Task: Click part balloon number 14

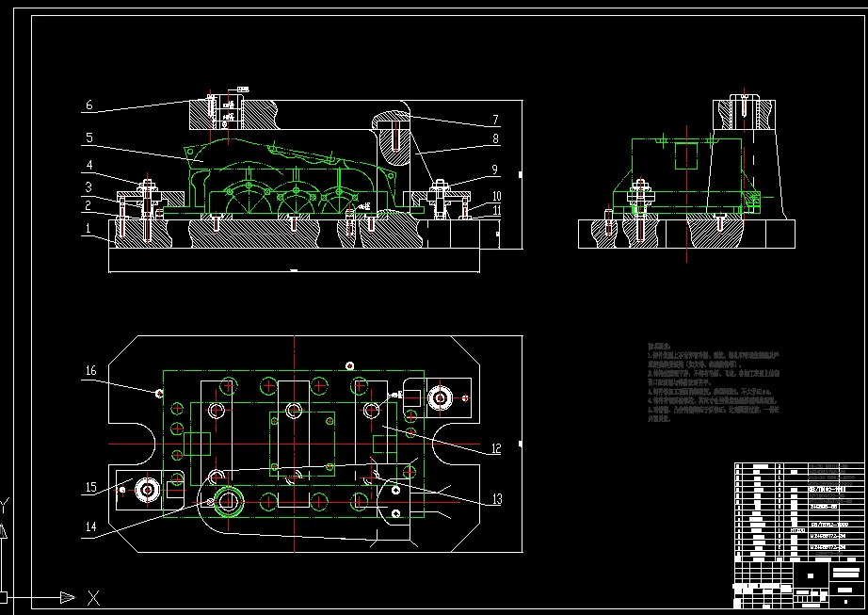Action: coord(90,526)
